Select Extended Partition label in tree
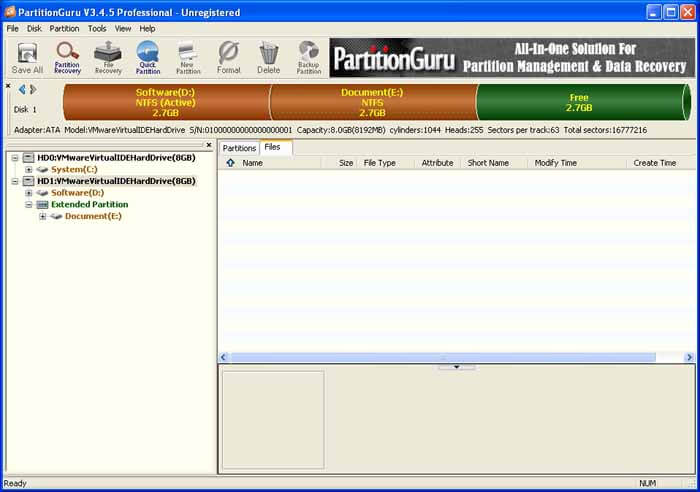This screenshot has width=700, height=492. 90,204
